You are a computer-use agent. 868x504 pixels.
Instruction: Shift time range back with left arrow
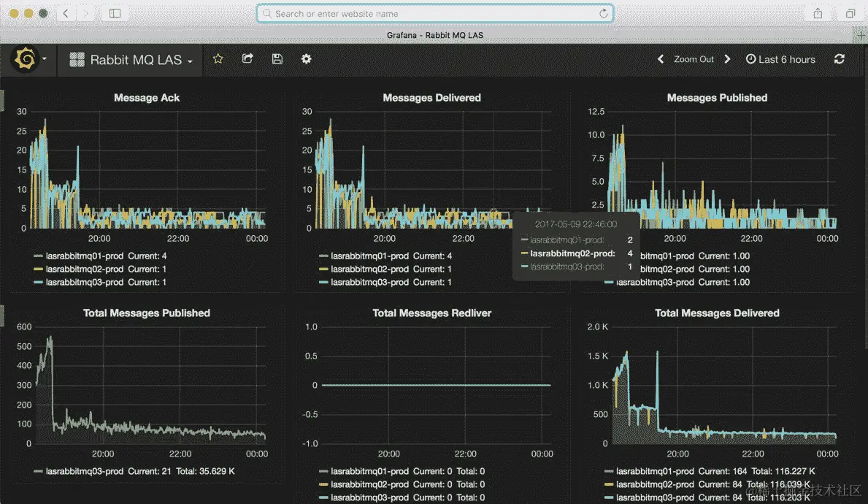click(661, 58)
